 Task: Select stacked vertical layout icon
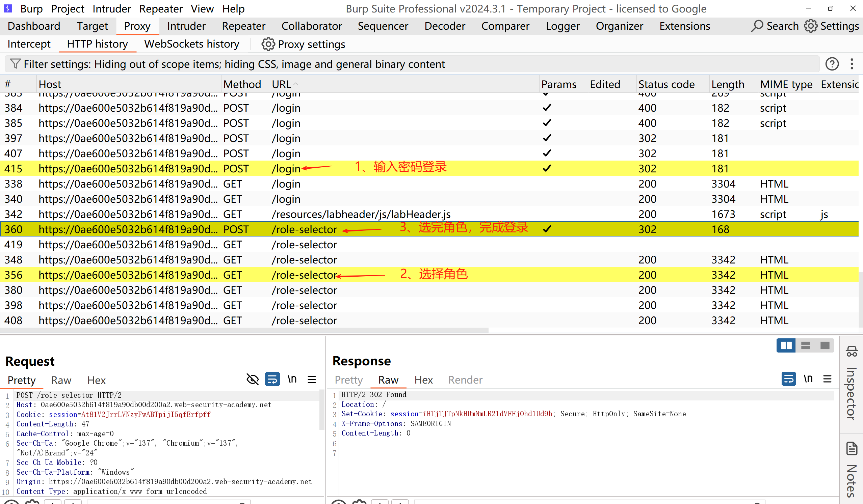(x=806, y=345)
